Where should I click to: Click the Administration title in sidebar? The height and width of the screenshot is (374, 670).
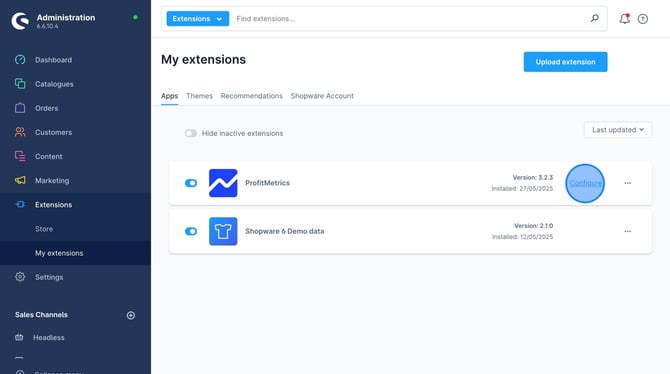66,18
